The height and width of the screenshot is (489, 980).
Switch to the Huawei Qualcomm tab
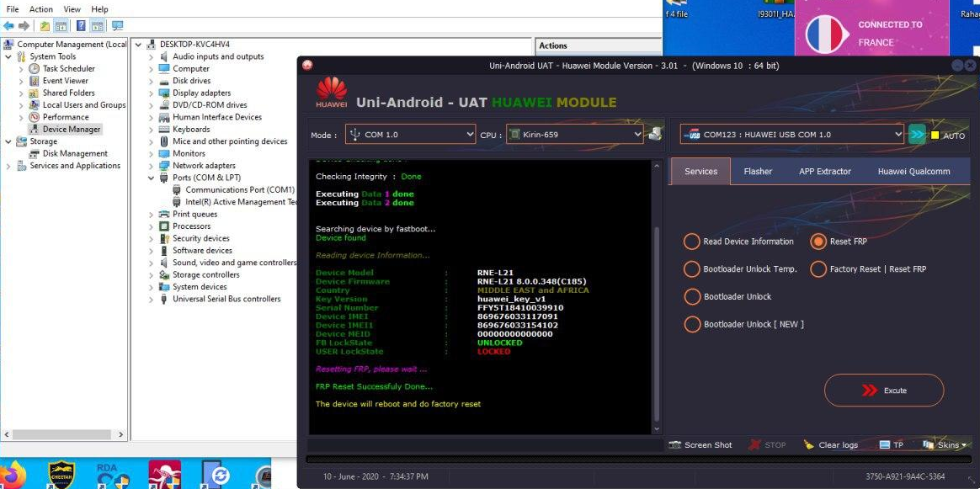pos(913,171)
